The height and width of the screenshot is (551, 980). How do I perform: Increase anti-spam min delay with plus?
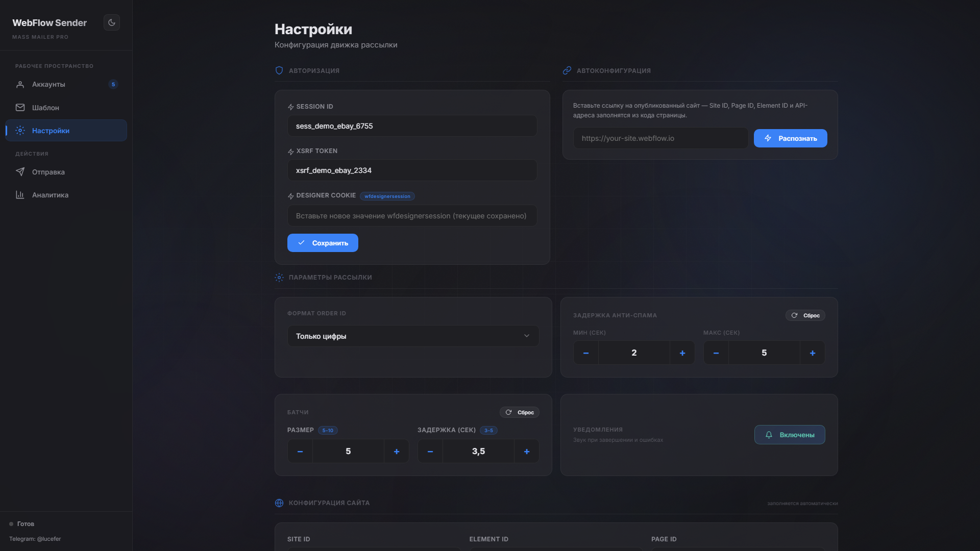click(682, 353)
